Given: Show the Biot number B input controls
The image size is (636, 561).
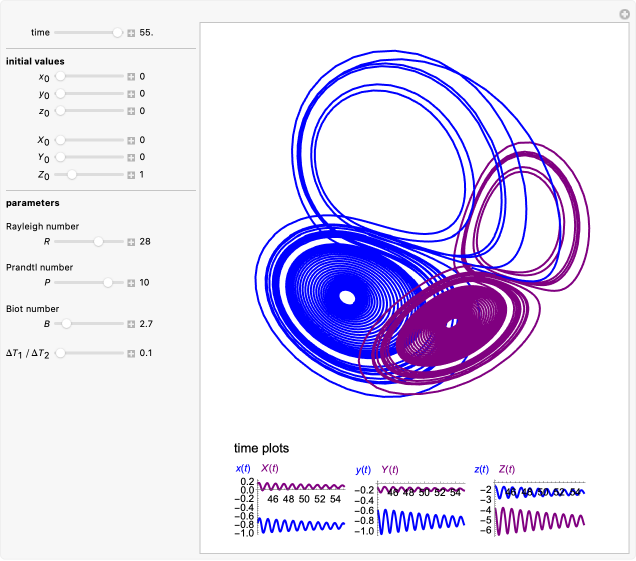Looking at the screenshot, I should pyautogui.click(x=131, y=324).
